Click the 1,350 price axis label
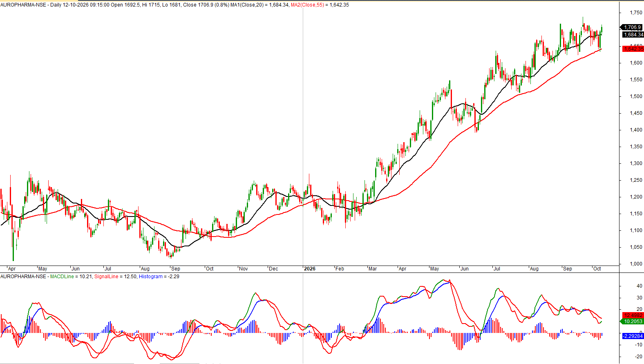644x364 pixels. tap(636, 147)
